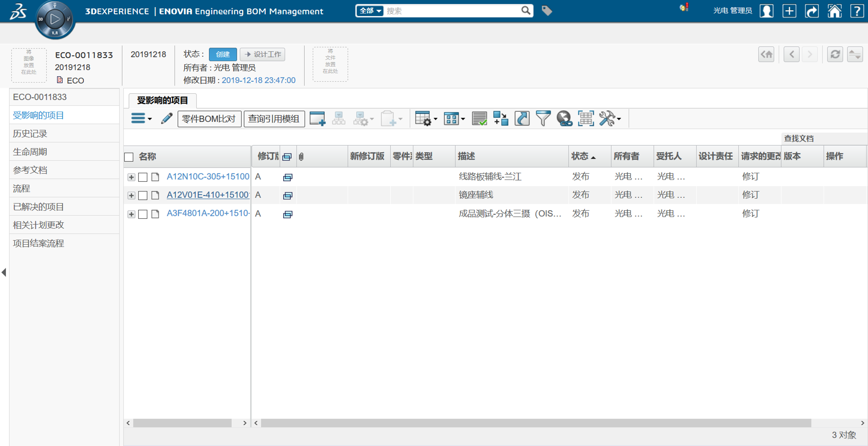The height and width of the screenshot is (446, 868).
Task: Select the A3F4801A-200+1510 row checkbox
Action: tap(143, 214)
